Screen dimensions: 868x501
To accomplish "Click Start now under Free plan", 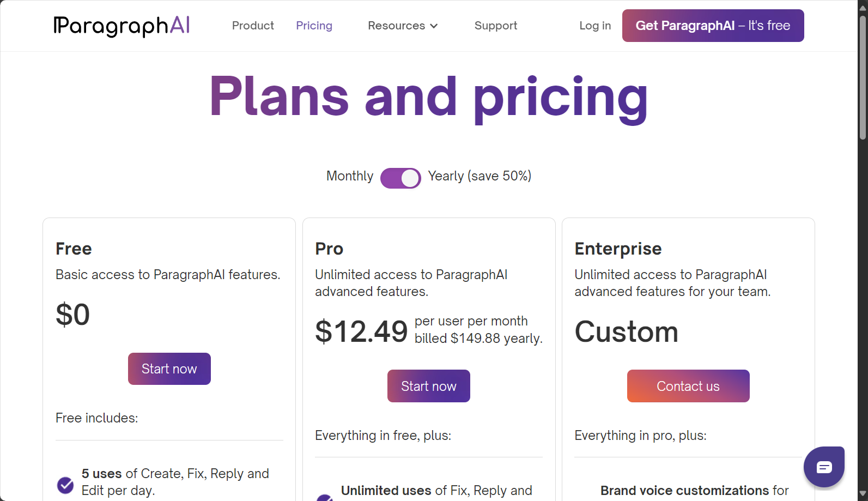I will (169, 369).
